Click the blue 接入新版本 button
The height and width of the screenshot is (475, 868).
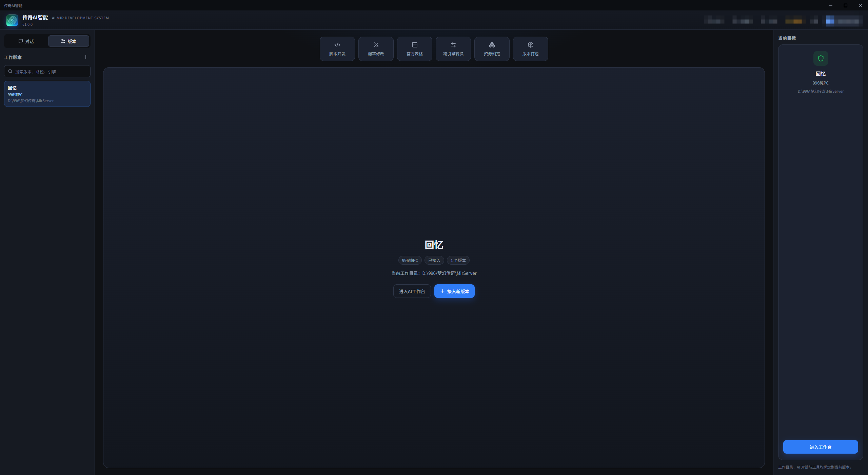(x=454, y=291)
